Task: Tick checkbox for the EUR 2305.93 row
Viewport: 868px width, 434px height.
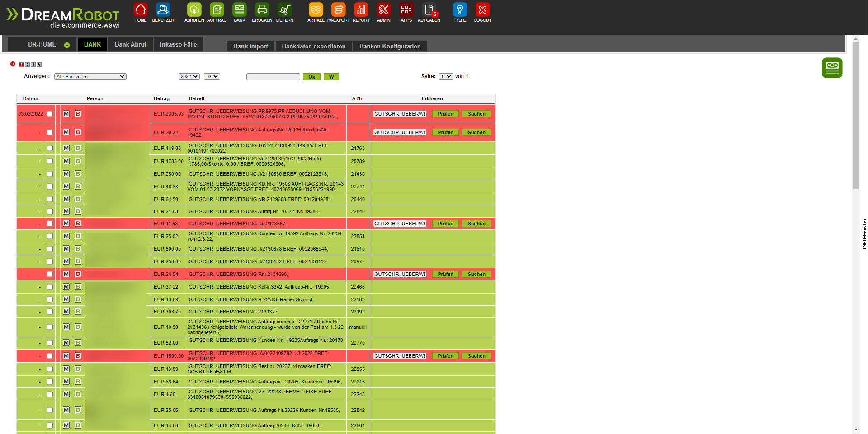Action: coord(50,114)
